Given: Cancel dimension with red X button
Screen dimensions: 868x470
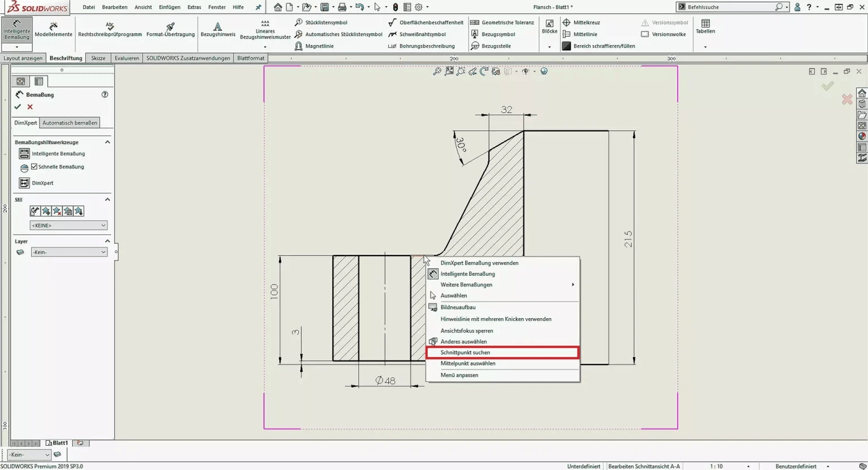Looking at the screenshot, I should pyautogui.click(x=29, y=107).
